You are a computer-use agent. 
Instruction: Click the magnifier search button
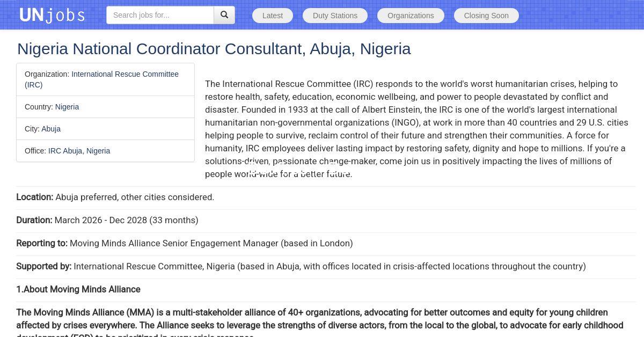click(x=224, y=15)
